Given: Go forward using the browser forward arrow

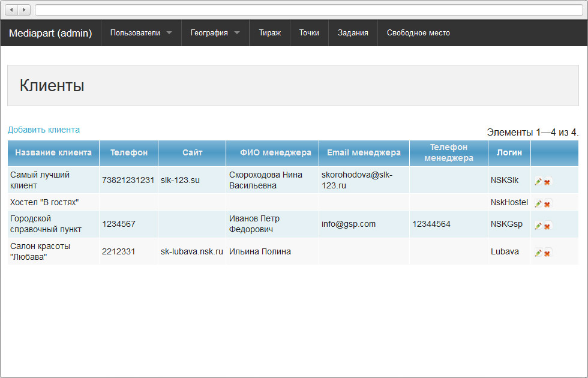Looking at the screenshot, I should coord(24,10).
